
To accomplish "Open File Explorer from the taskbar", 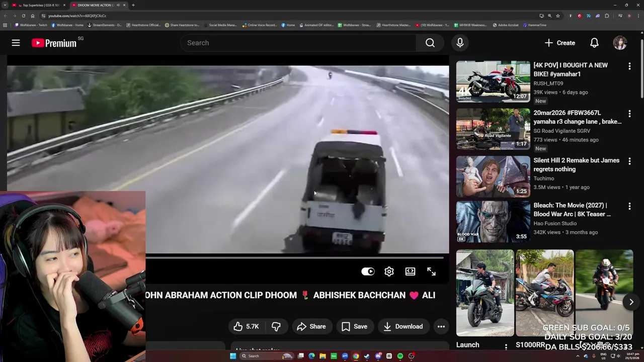I will click(323, 356).
